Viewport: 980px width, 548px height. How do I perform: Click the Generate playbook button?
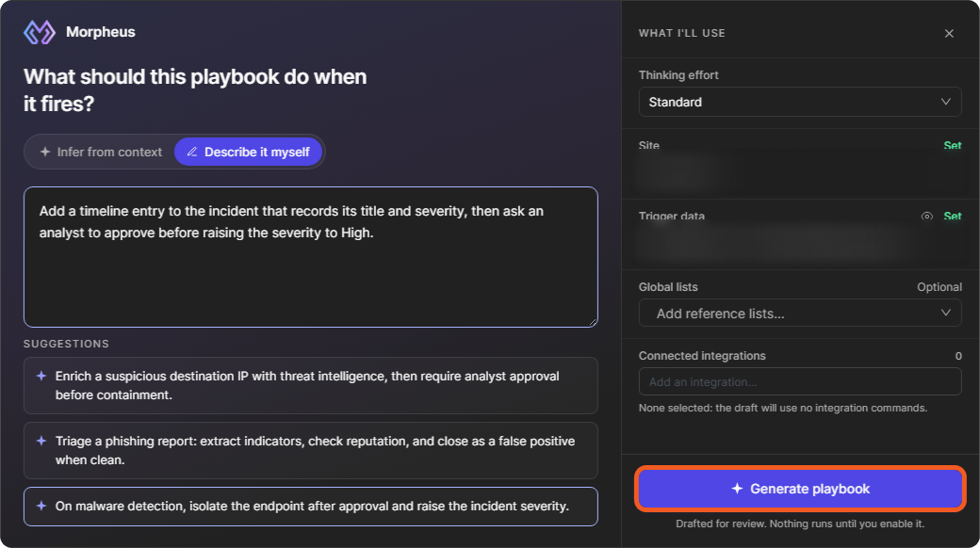800,489
